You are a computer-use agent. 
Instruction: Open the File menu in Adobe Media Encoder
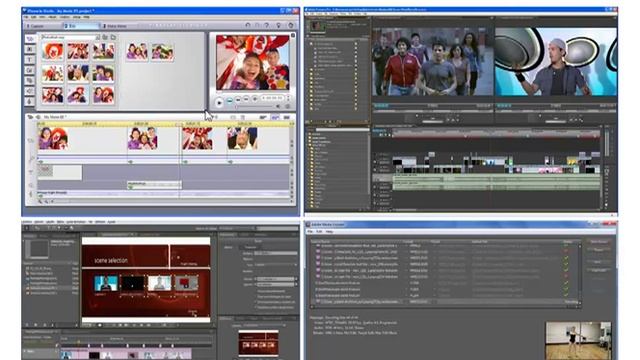310,231
